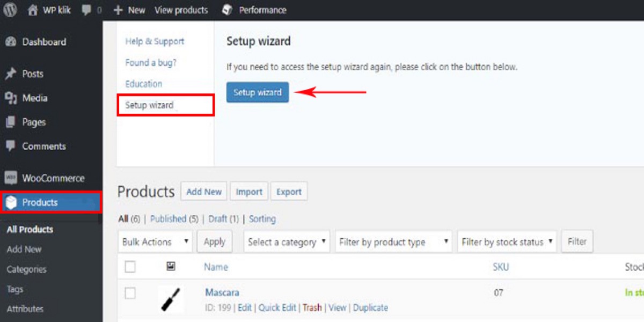Click the Filter button
The image size is (644, 322).
click(577, 241)
